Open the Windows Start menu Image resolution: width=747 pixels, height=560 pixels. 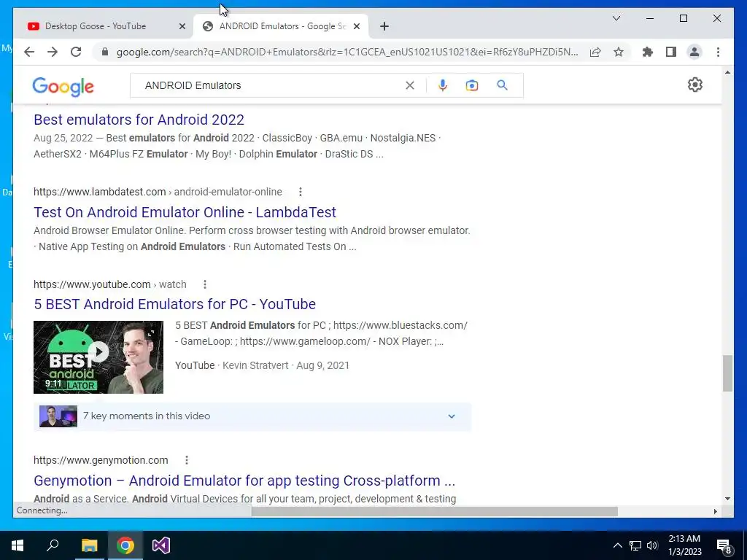point(18,545)
